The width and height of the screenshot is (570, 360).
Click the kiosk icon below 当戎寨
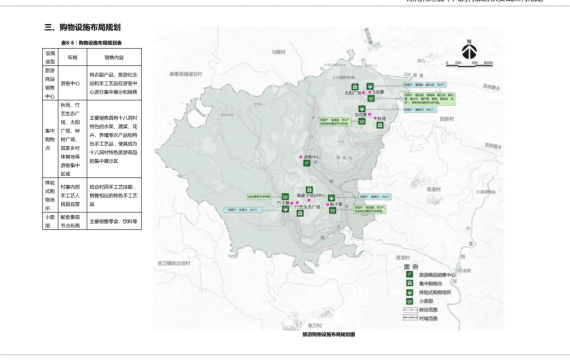[361, 121]
